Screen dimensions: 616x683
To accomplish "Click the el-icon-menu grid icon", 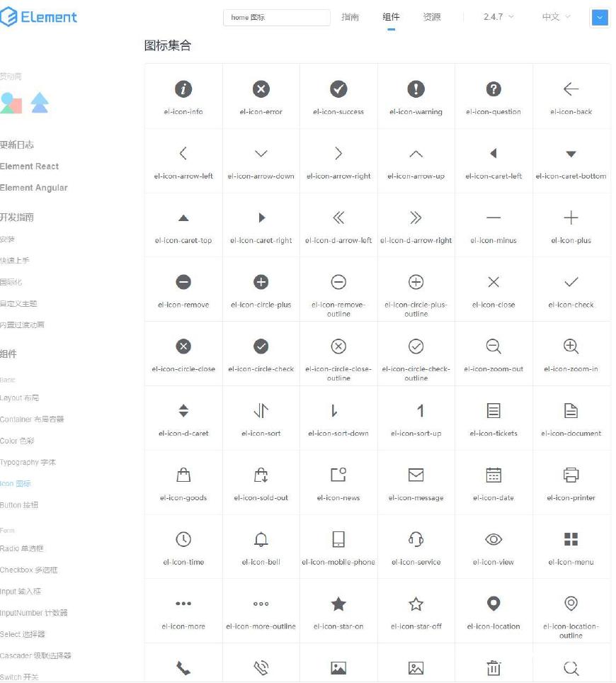I will pyautogui.click(x=571, y=539).
